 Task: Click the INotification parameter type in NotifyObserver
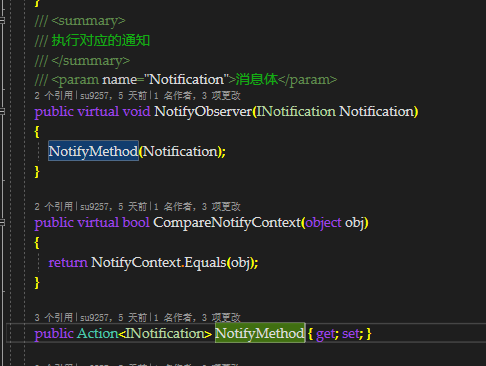296,111
